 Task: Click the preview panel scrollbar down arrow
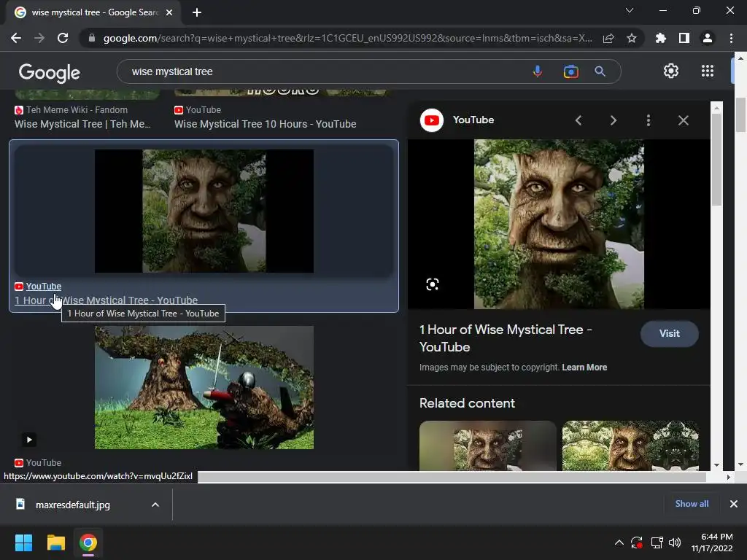(716, 464)
